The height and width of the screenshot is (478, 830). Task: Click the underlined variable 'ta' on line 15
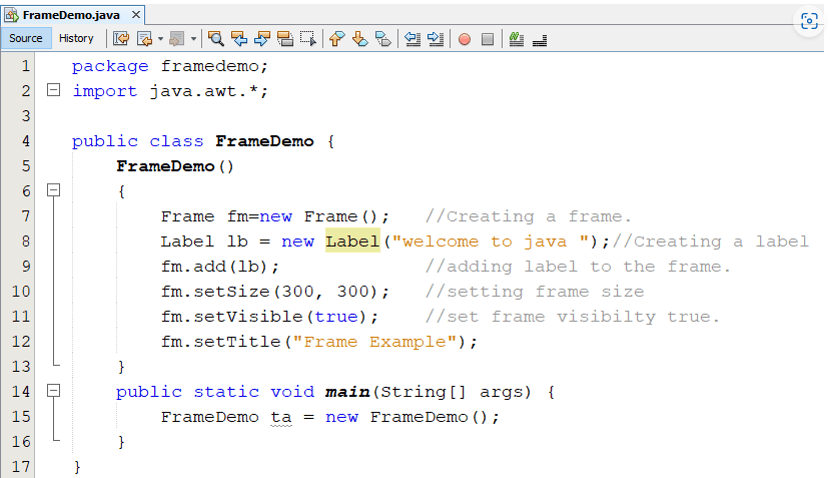(281, 417)
